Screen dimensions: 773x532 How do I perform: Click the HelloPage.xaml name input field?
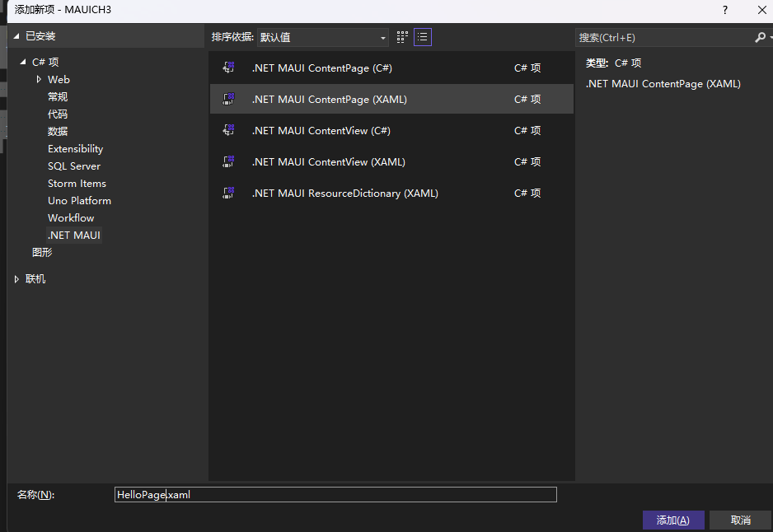coord(335,494)
